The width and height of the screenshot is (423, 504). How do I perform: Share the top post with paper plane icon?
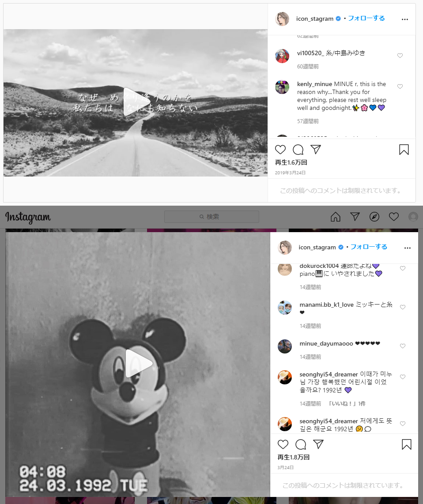[316, 149]
